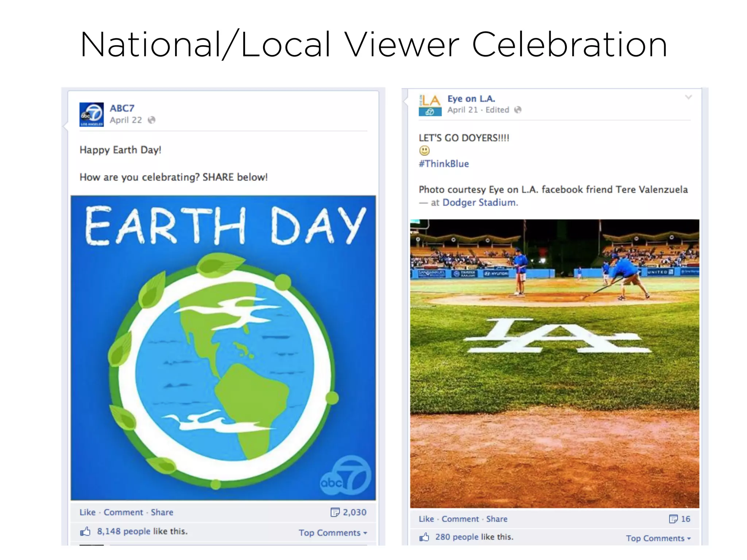View the 8,148 people who like this
This screenshot has height=560, width=747.
(124, 531)
